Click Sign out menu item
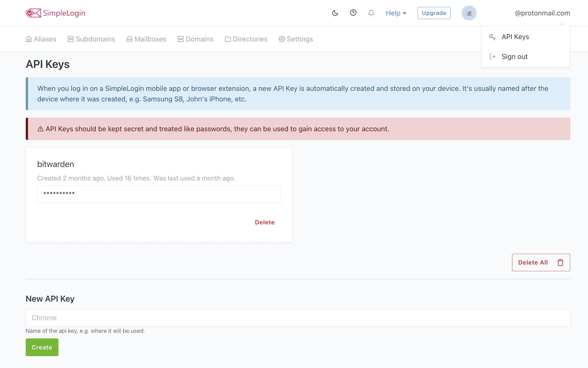The image size is (588, 368). (x=514, y=56)
